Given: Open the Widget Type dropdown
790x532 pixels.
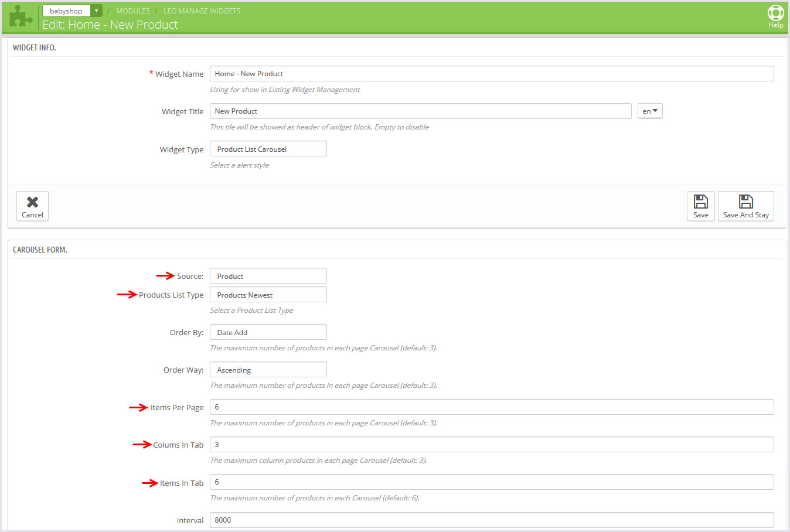Looking at the screenshot, I should [x=268, y=149].
